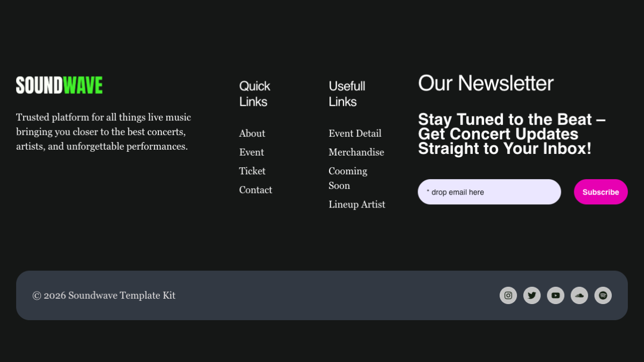Open the Contact link
This screenshot has height=362, width=644.
(x=255, y=190)
